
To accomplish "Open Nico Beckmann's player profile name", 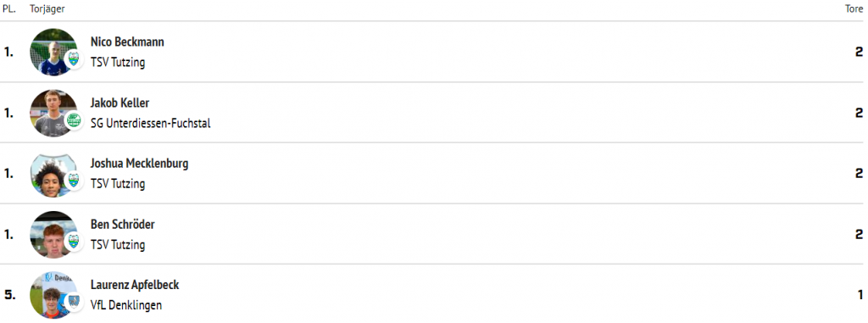I will 127,42.
